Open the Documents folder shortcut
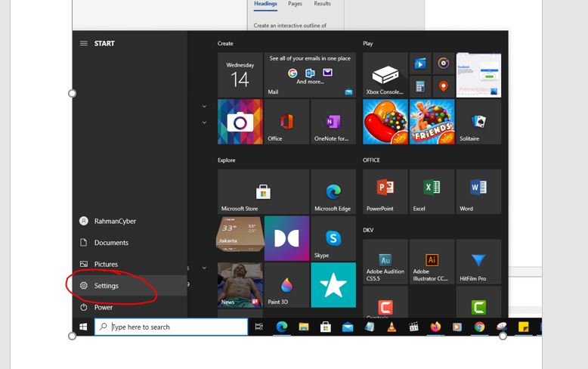 pyautogui.click(x=130, y=243)
